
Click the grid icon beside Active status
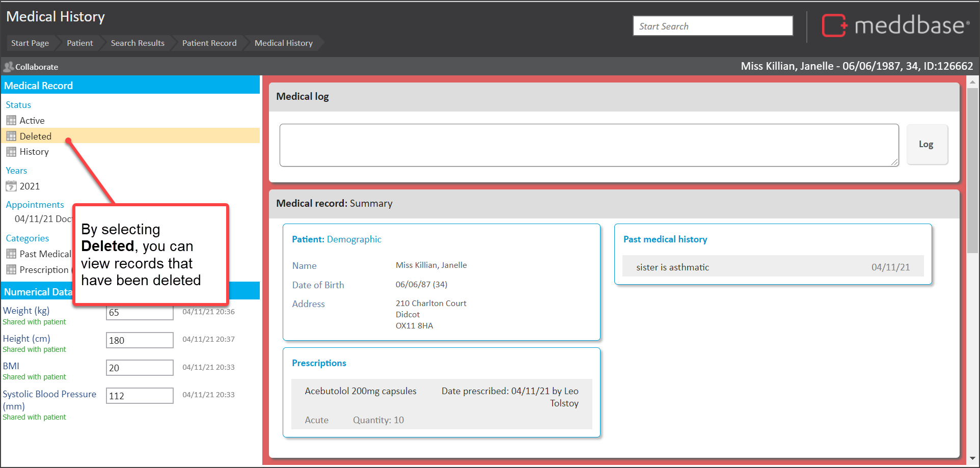pos(11,121)
